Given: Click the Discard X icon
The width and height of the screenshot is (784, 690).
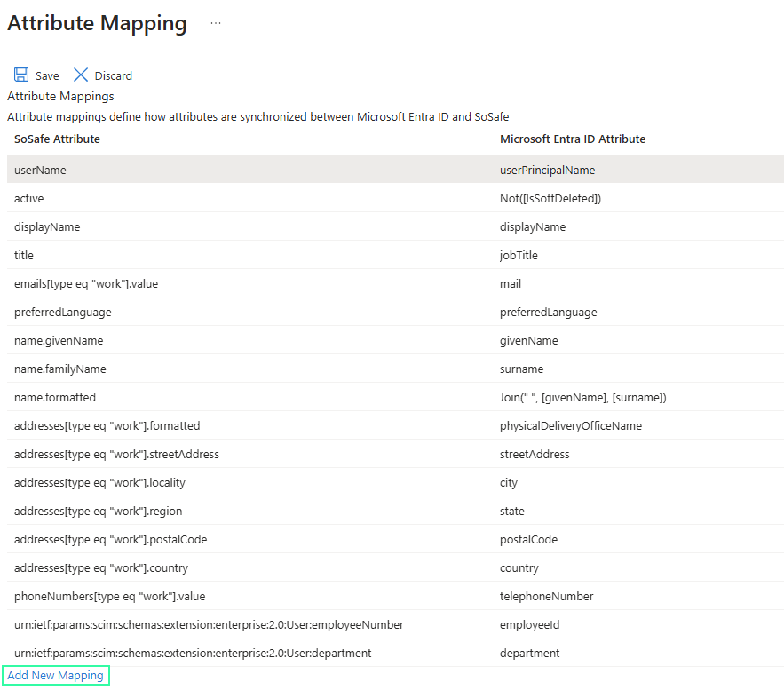Looking at the screenshot, I should [x=81, y=75].
